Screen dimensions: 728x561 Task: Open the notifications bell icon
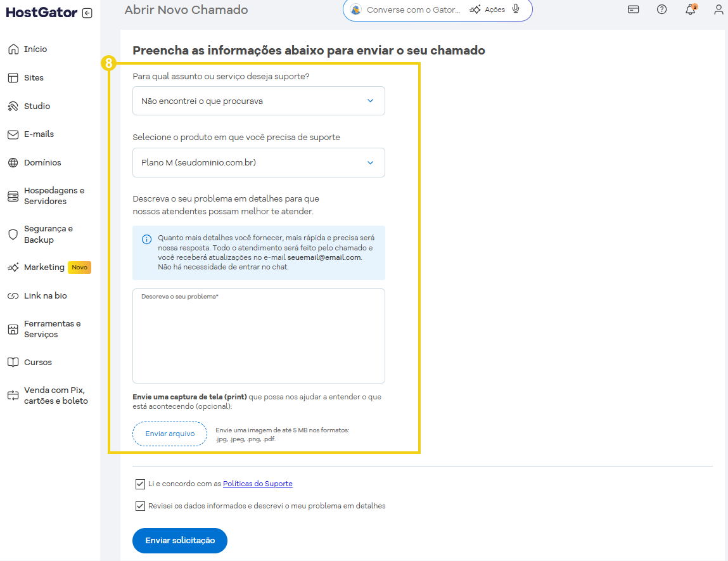691,10
